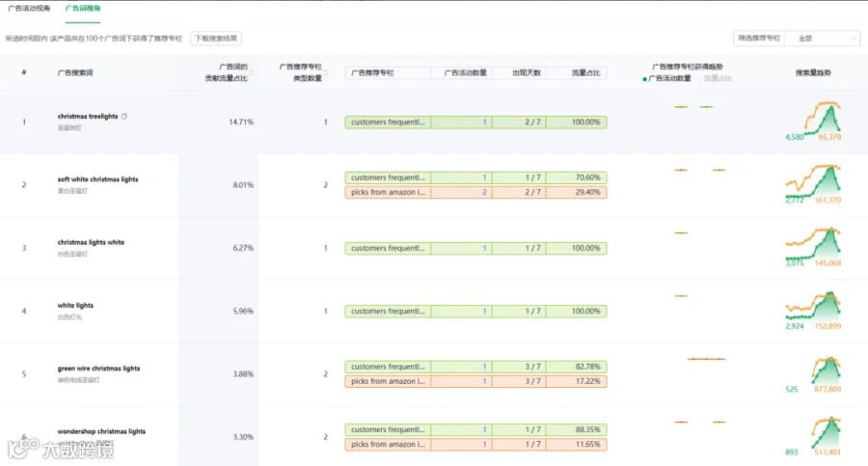Switch to the 广告词视角 tab
The image size is (868, 466).
pos(83,9)
